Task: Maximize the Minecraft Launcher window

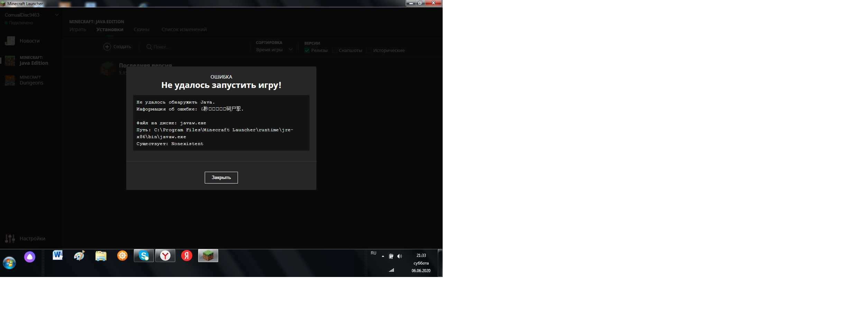Action: [x=420, y=3]
